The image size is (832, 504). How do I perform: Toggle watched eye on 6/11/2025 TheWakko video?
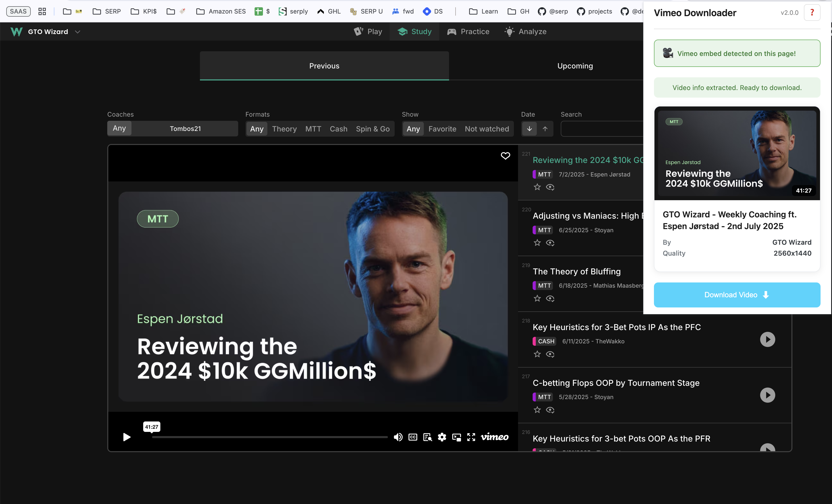tap(550, 354)
